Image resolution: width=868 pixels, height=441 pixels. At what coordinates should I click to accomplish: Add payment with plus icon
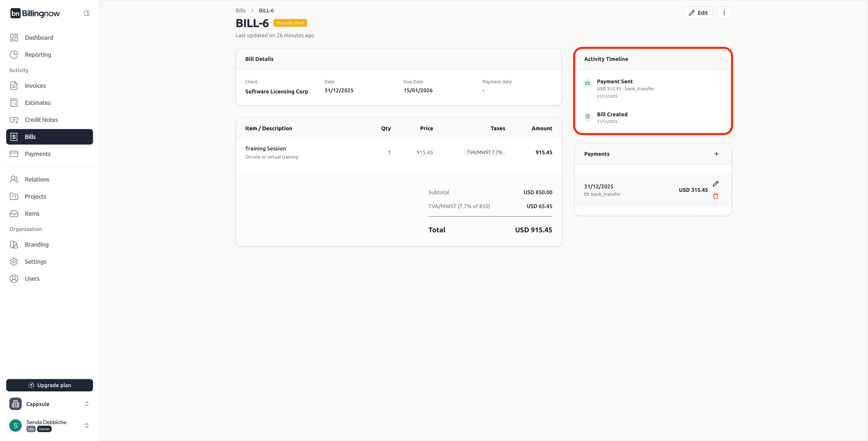pyautogui.click(x=716, y=154)
